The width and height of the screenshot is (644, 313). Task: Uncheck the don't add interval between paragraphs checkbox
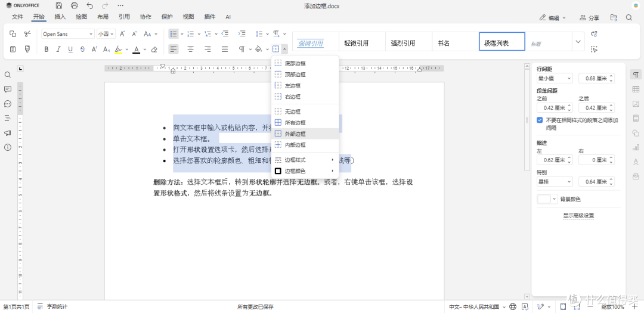540,120
